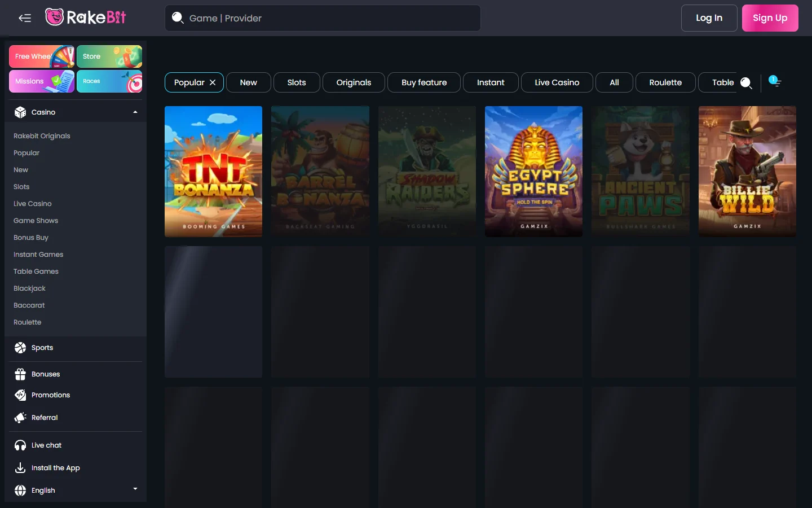The image size is (812, 508).
Task: Open Live Casino from the sidebar
Action: point(33,204)
